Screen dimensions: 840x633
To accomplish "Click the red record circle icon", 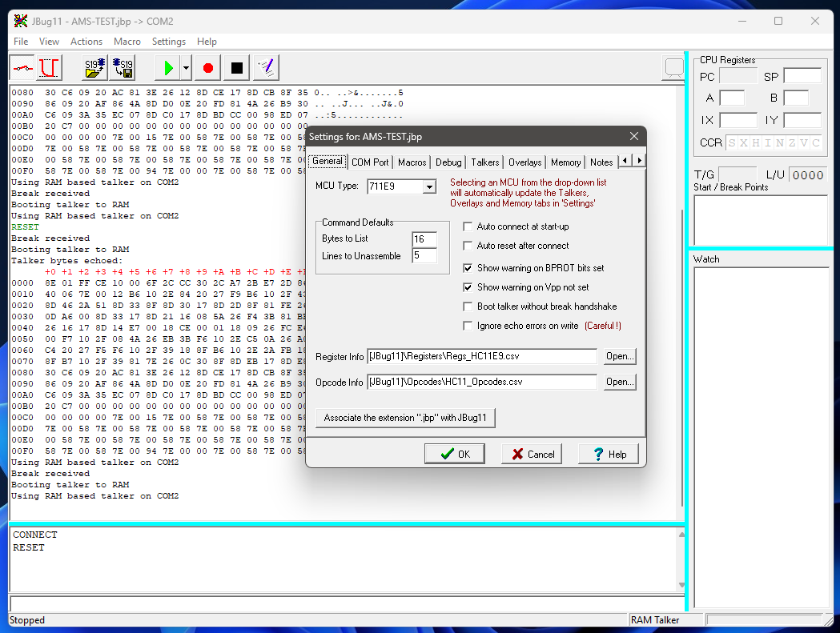I will click(208, 69).
